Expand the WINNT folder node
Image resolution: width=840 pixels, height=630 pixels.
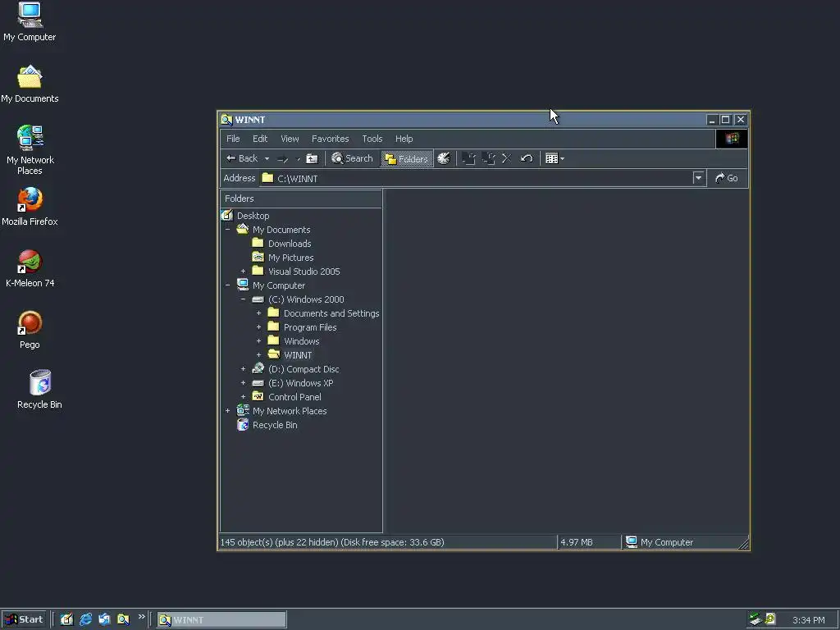(x=258, y=355)
